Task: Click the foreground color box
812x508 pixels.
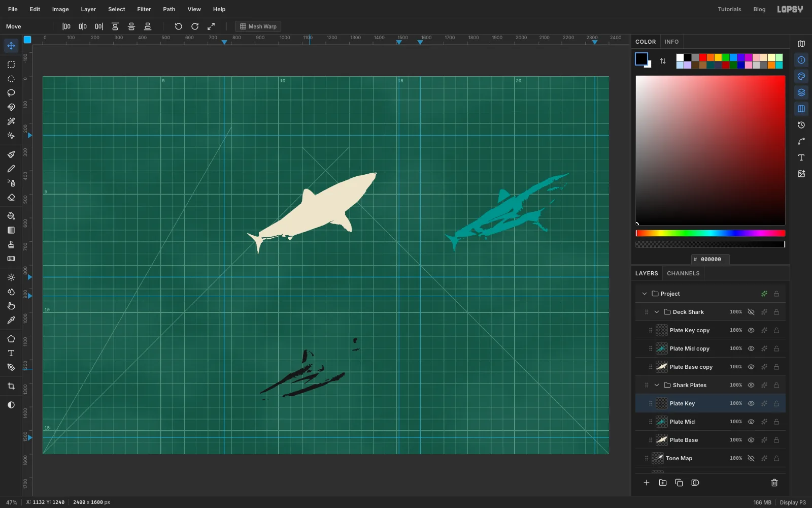Action: [641, 59]
